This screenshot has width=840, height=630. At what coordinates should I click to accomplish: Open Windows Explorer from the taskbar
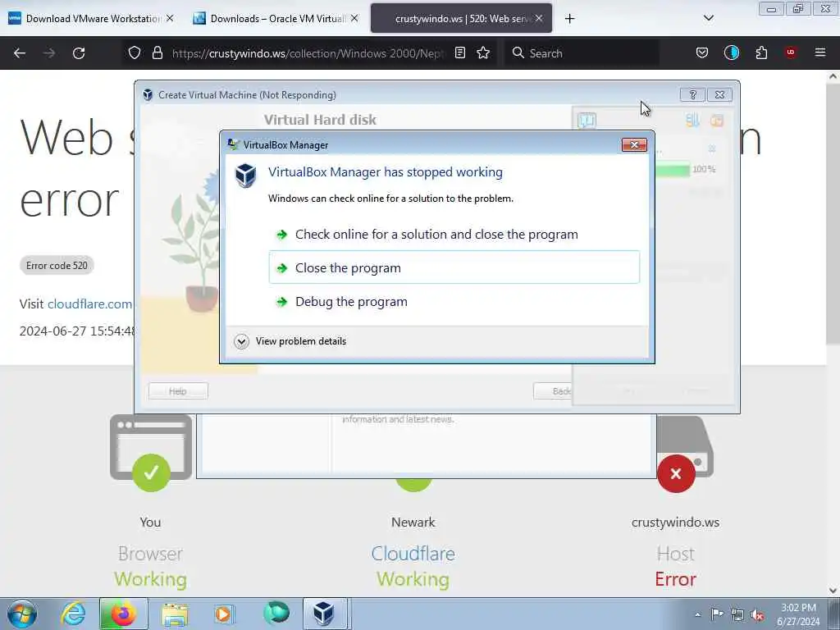(x=175, y=614)
